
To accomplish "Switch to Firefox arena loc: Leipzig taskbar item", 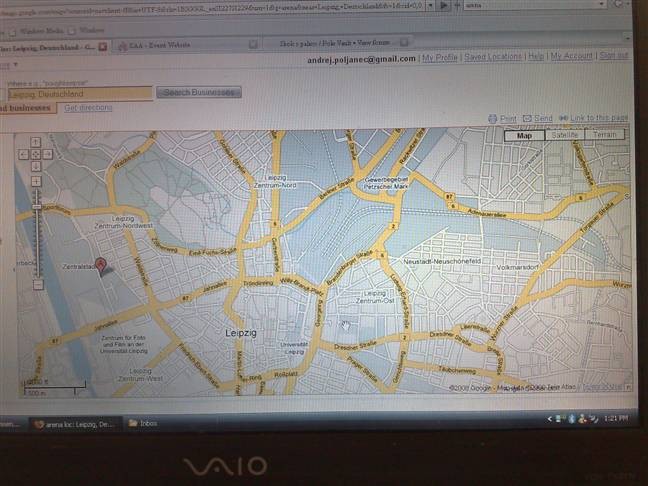I will (75, 424).
